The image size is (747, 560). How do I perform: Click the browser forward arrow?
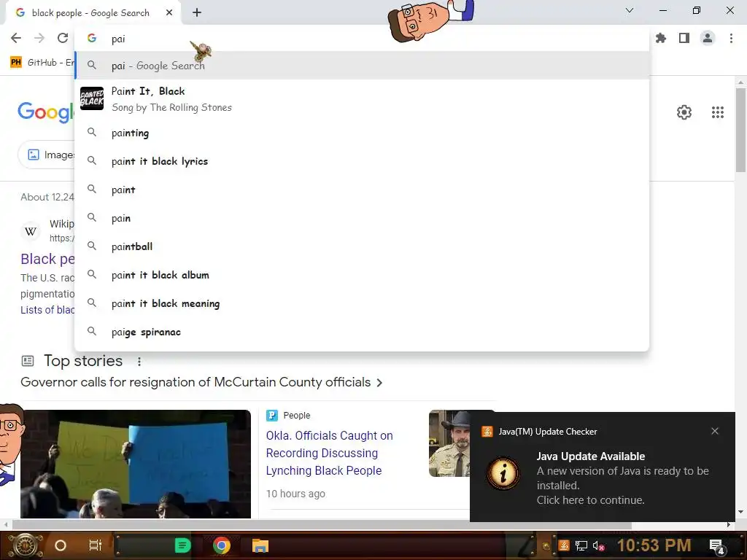click(x=39, y=38)
